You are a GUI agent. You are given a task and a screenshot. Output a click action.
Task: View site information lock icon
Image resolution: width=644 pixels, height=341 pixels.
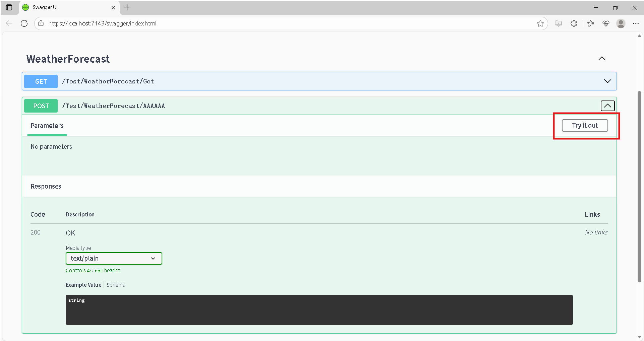pos(41,23)
